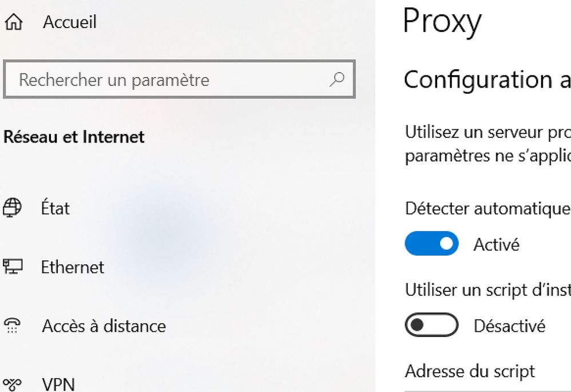The width and height of the screenshot is (571, 392).
Task: Disable the automatic proxy detection toggle
Action: 431,244
